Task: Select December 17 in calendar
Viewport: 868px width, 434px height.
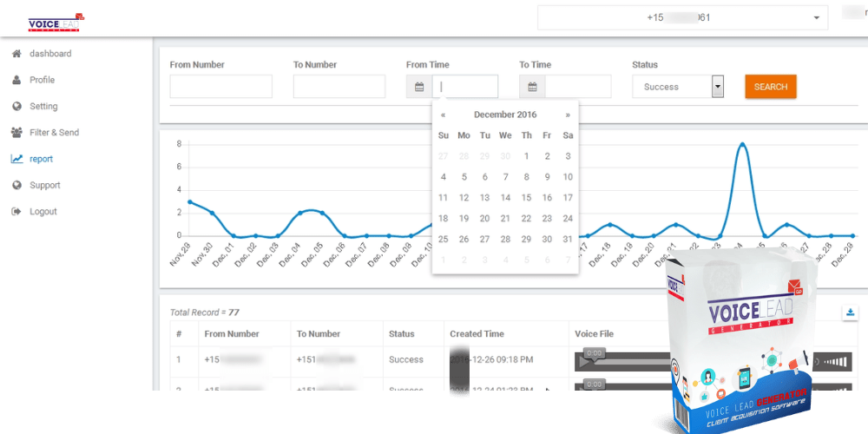Action: 568,198
